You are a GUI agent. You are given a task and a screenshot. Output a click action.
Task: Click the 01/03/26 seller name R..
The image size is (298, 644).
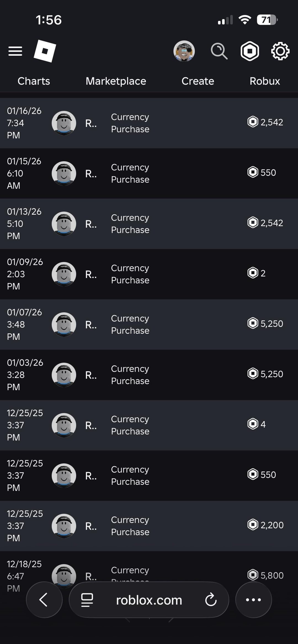91,375
